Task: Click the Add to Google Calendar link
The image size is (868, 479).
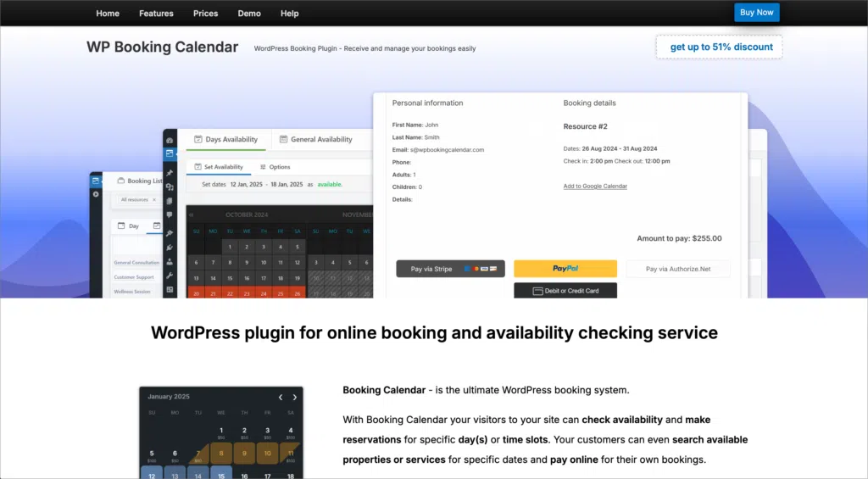Action: 595,186
